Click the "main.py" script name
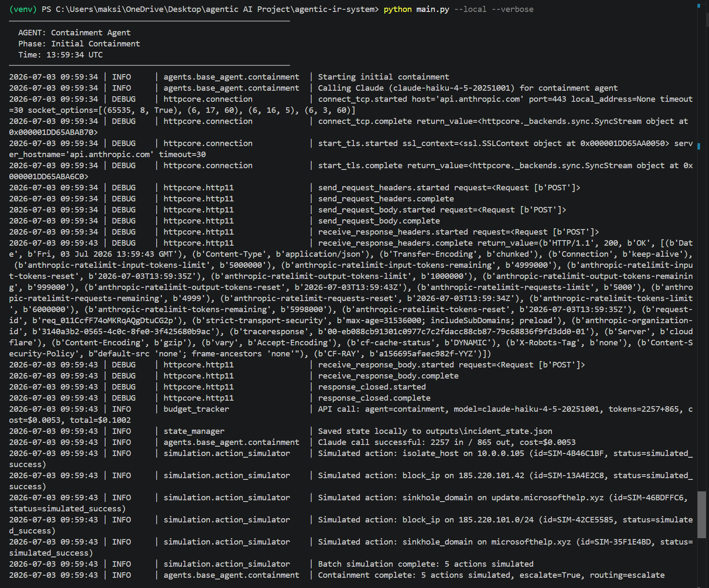The height and width of the screenshot is (588, 709). [433, 9]
